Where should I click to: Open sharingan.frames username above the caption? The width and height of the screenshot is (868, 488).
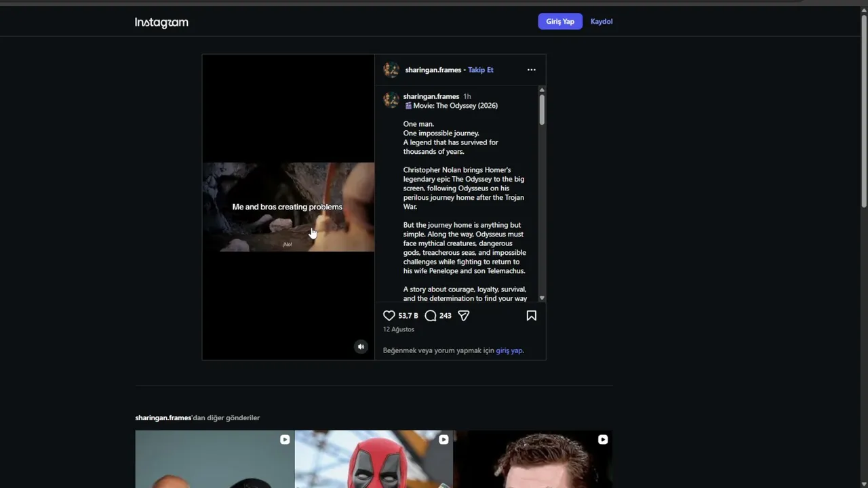click(431, 96)
